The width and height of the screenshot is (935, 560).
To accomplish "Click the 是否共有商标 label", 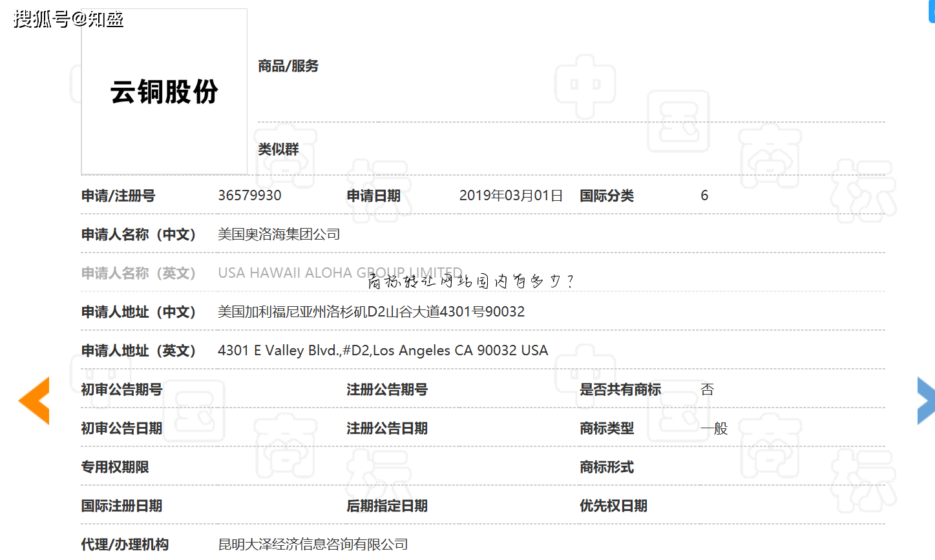I will (620, 389).
